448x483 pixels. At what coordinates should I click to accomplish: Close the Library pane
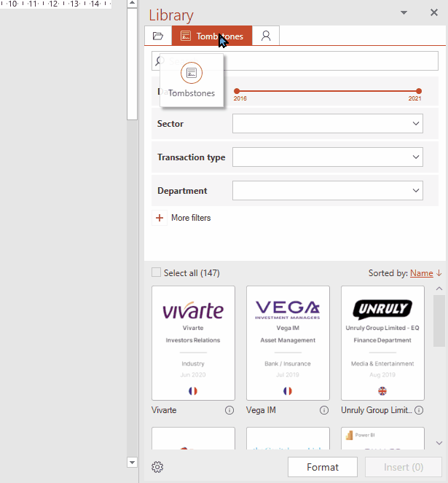pyautogui.click(x=434, y=12)
